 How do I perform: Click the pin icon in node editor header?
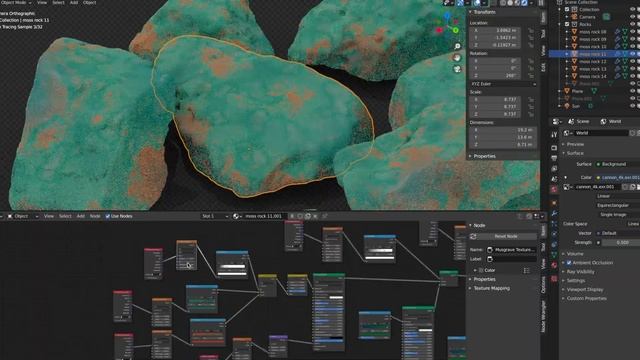[325, 216]
